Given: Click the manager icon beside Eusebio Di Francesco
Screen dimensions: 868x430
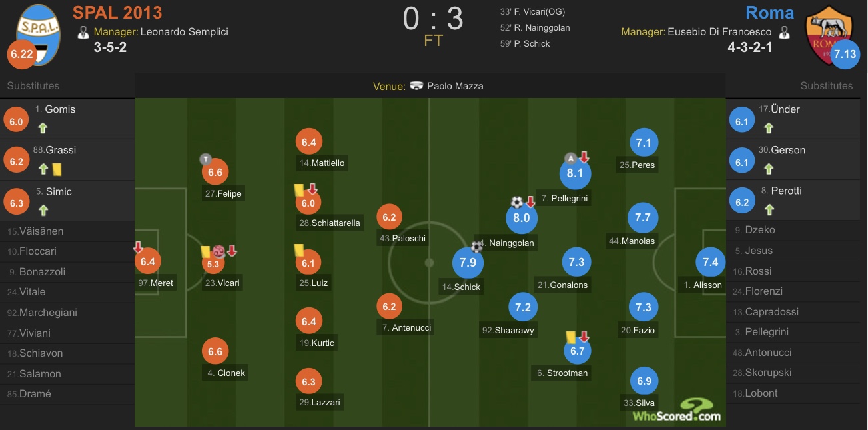Looking at the screenshot, I should [x=784, y=32].
